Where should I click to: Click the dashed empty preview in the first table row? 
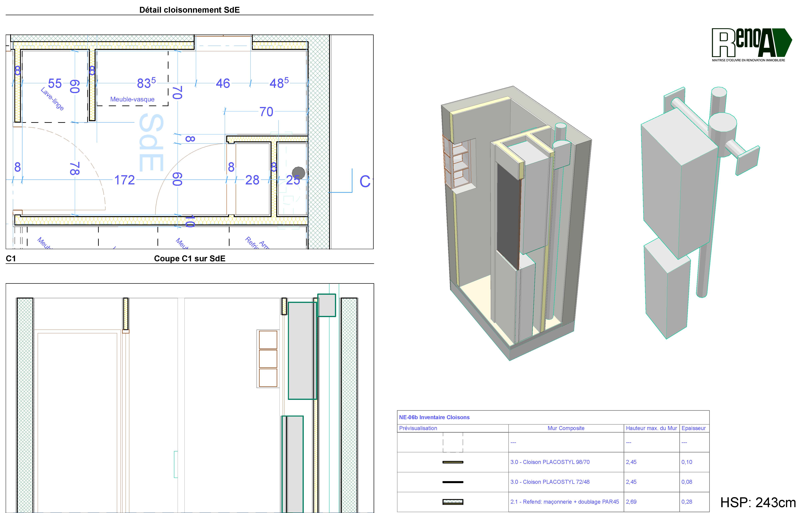click(453, 442)
